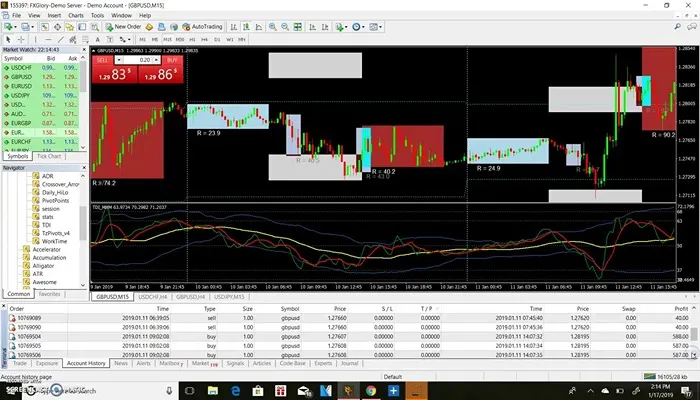This screenshot has height=400, width=700.
Task: Open the Charts menu
Action: click(x=66, y=17)
